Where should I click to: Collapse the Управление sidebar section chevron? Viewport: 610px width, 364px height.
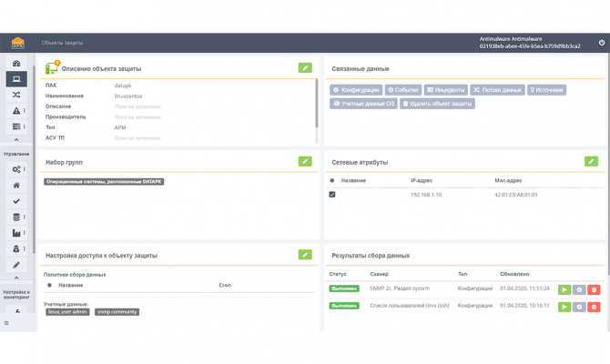16,278
